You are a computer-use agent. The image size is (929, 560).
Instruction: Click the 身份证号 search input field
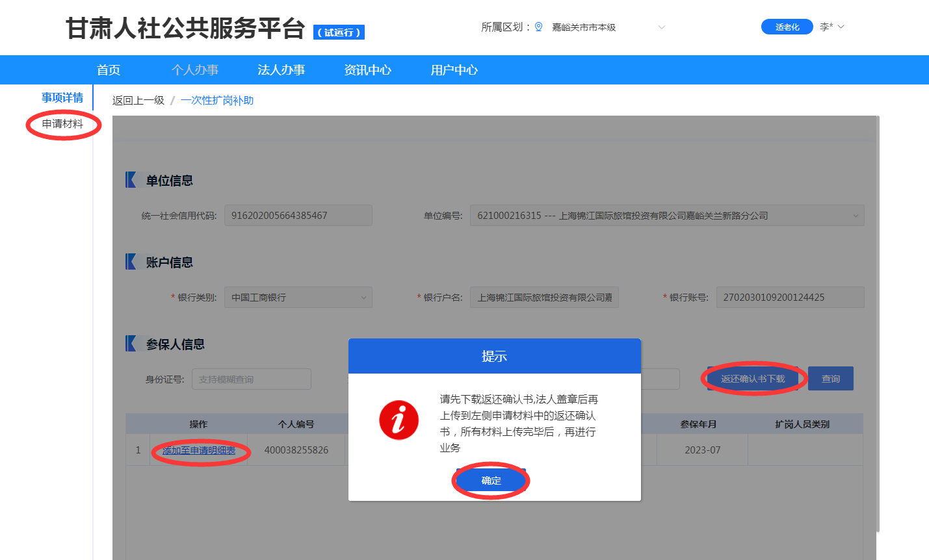click(x=251, y=379)
